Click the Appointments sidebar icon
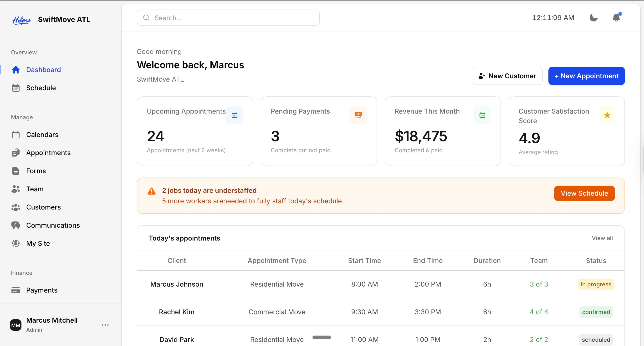Screen dimensions: 644x346 16,153
